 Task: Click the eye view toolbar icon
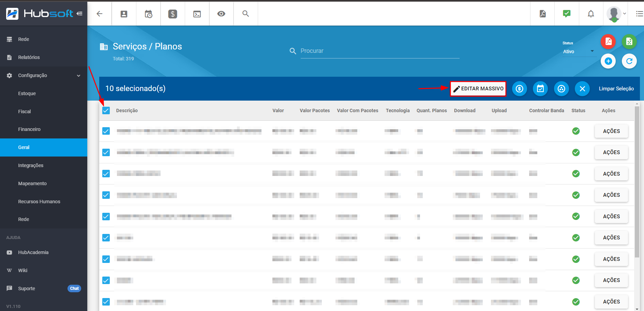click(x=221, y=14)
